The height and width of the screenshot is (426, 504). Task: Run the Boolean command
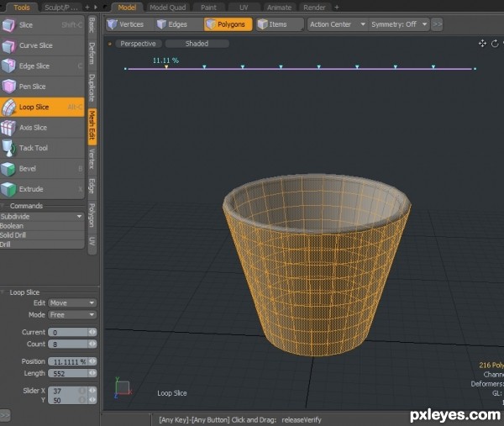[42, 226]
